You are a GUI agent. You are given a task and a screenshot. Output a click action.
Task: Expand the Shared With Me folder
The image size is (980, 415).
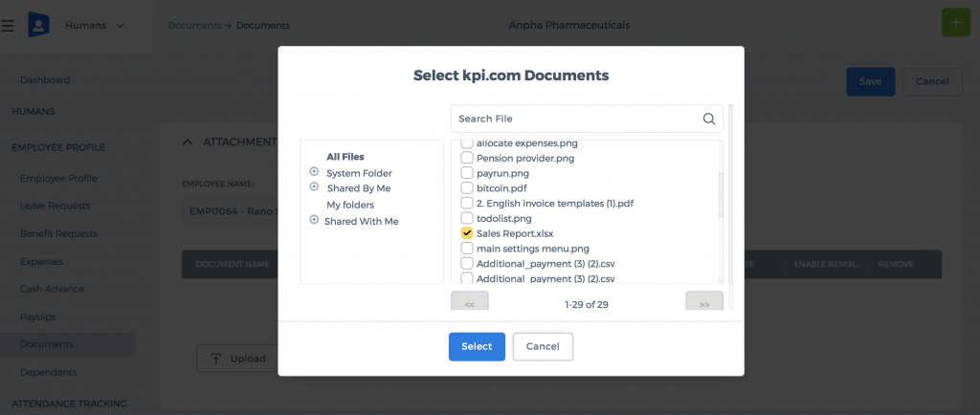click(314, 220)
